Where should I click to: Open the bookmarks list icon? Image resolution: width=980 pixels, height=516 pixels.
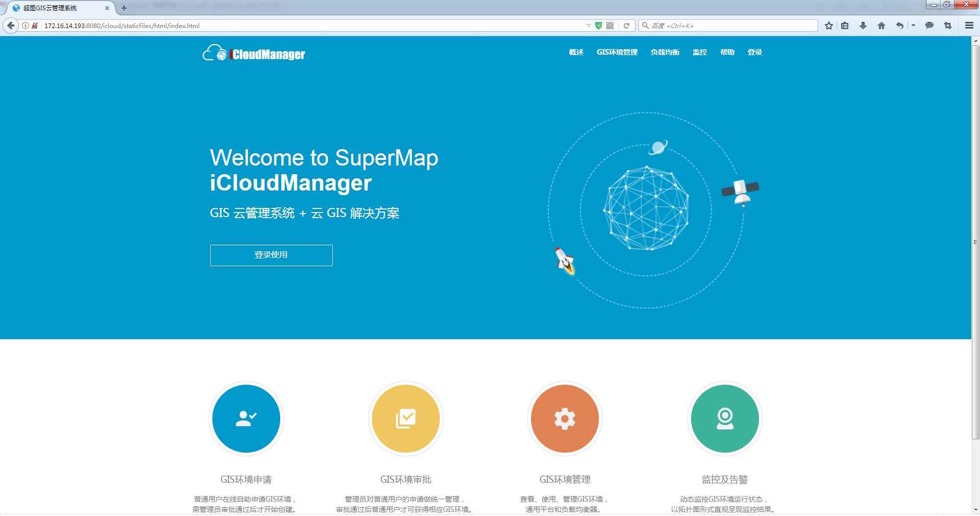[x=845, y=26]
